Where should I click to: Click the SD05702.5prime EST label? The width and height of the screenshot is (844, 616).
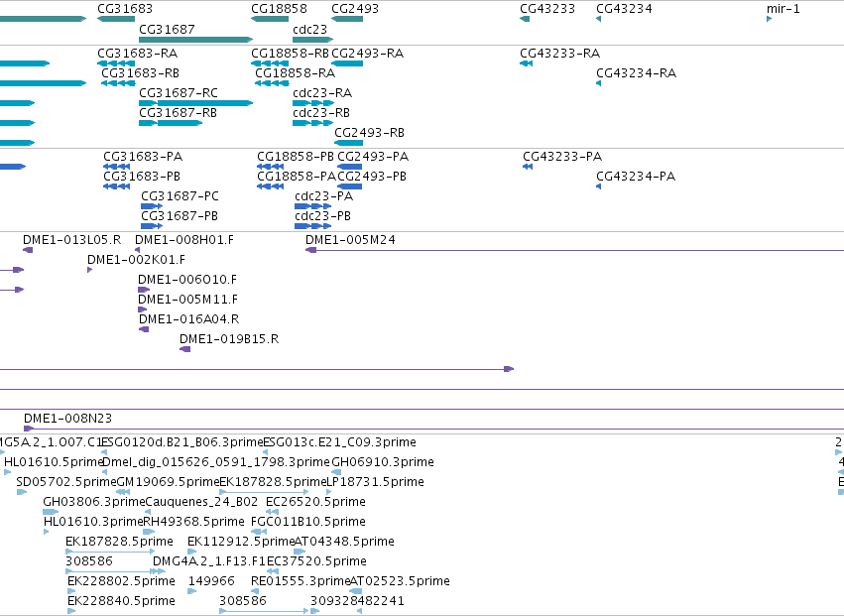pos(66,482)
